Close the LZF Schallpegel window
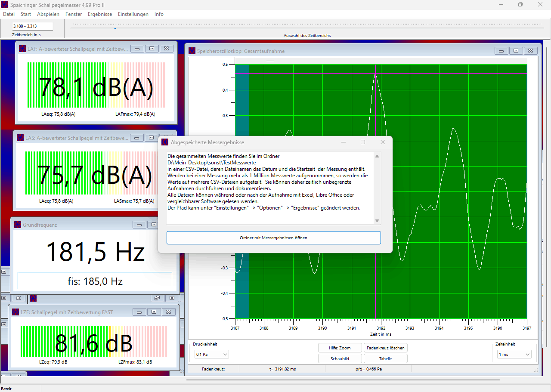551x392 pixels. 168,312
